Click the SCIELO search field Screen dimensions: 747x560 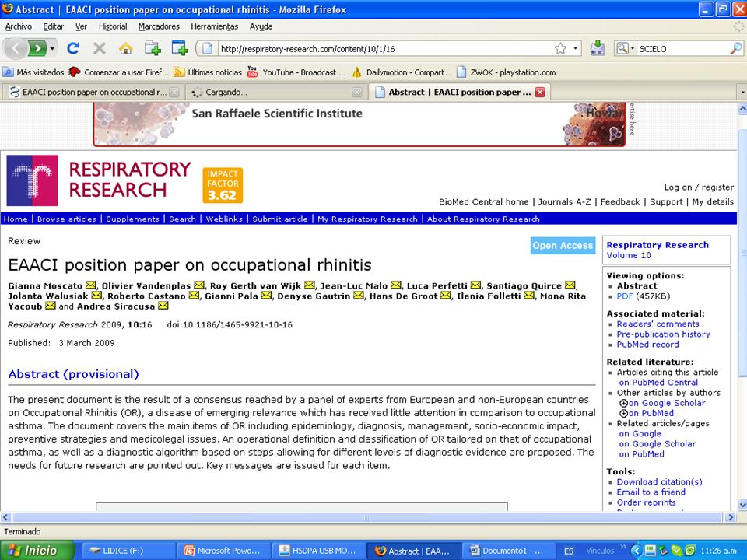[682, 48]
